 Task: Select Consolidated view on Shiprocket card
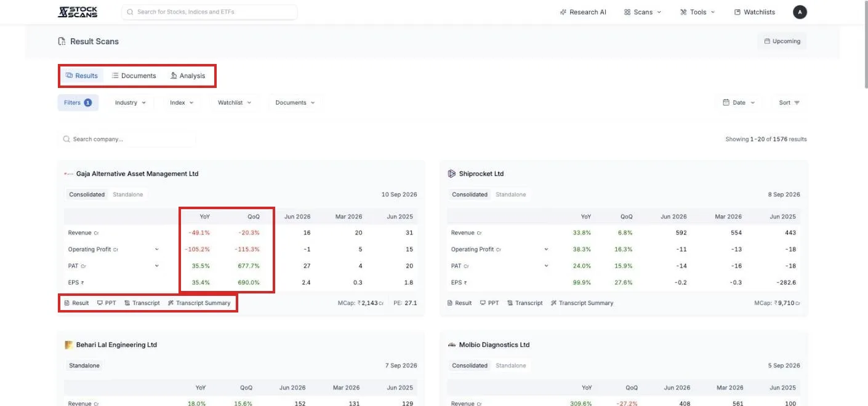pos(470,194)
